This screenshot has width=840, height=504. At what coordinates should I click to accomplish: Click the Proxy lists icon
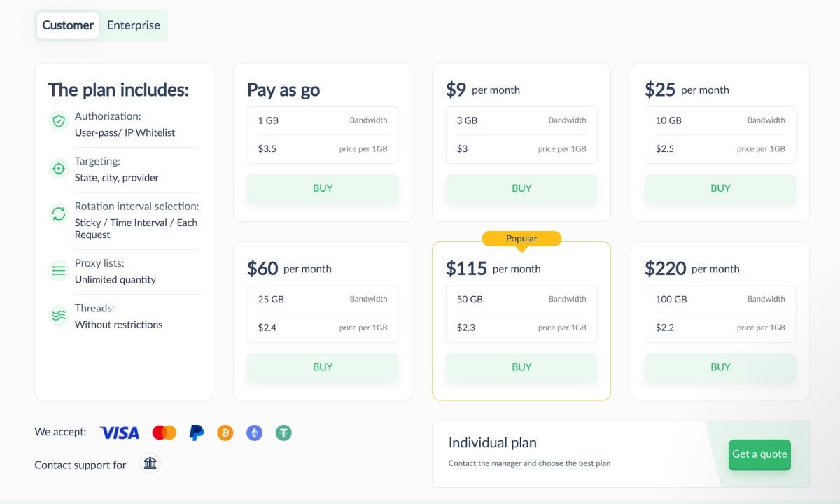coord(58,270)
